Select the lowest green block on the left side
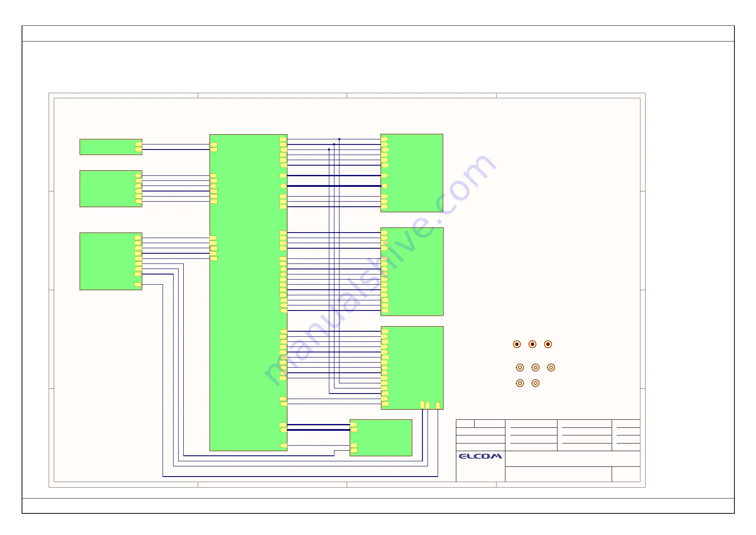This screenshot has width=756, height=535. click(111, 261)
